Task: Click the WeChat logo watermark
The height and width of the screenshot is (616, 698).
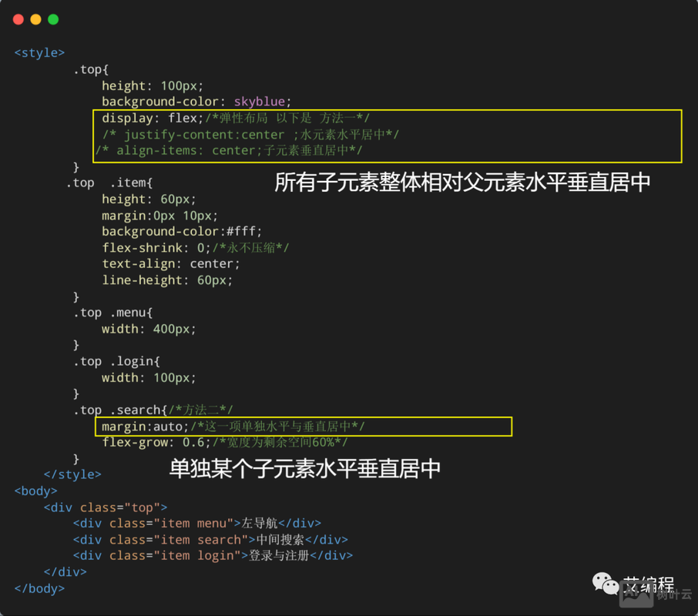Action: pyautogui.click(x=603, y=583)
